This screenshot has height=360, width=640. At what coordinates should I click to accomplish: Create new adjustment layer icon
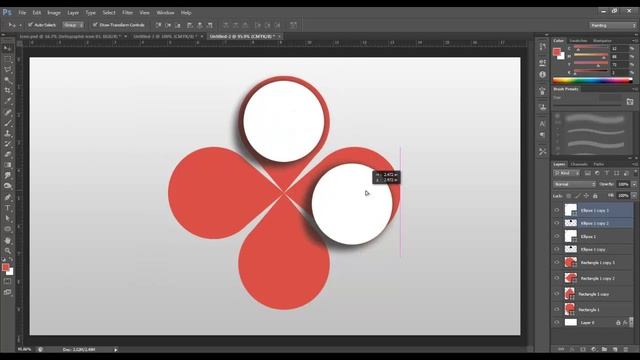(x=593, y=349)
